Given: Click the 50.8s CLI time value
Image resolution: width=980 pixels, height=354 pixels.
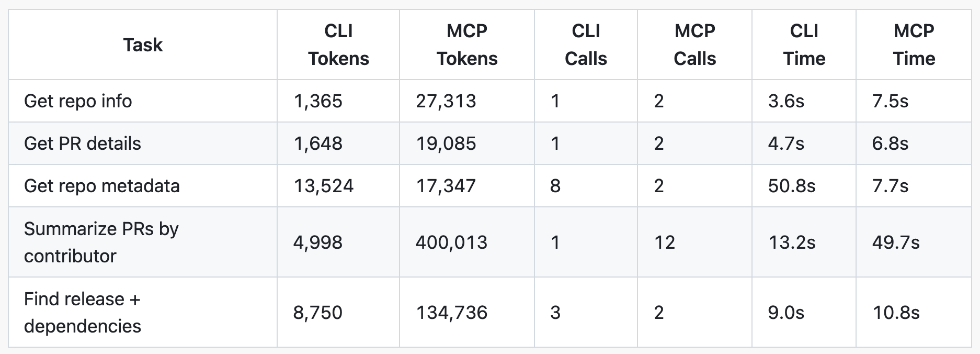Looking at the screenshot, I should click(792, 186).
